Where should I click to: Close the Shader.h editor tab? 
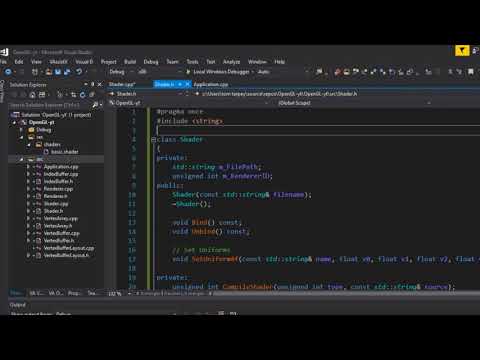coord(188,84)
